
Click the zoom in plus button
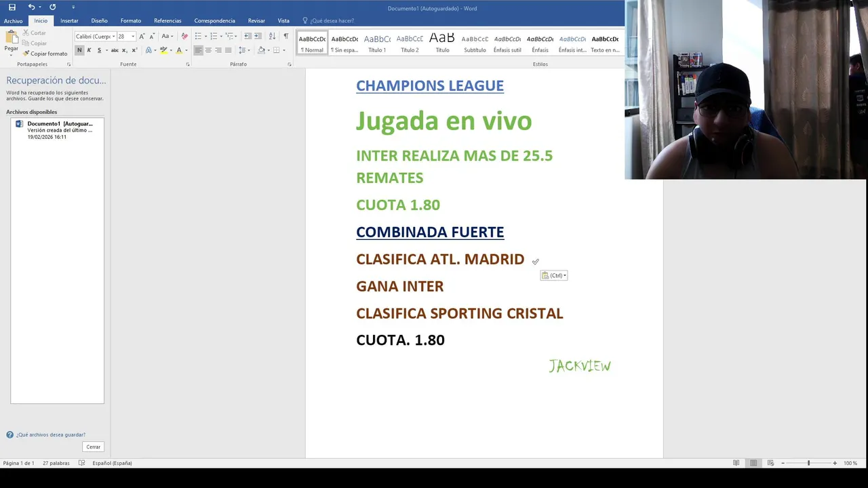(835, 463)
